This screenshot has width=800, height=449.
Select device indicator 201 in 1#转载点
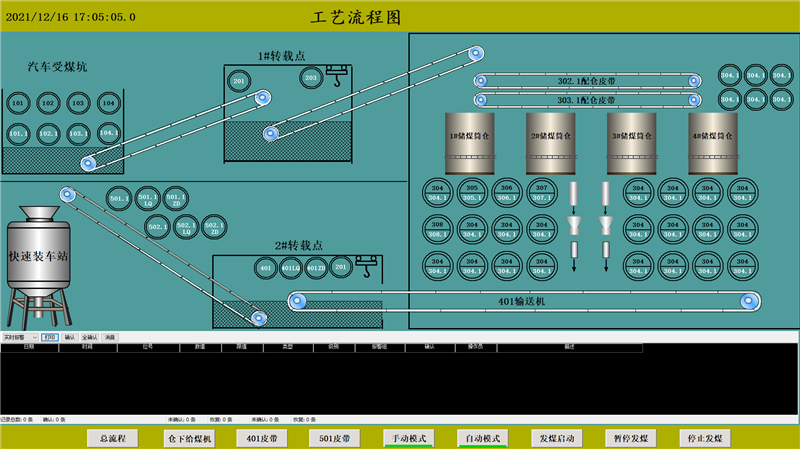point(239,80)
